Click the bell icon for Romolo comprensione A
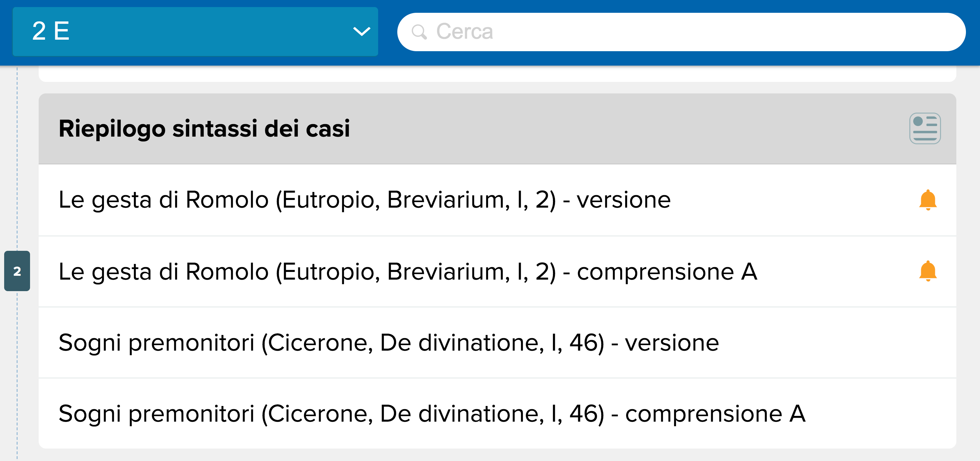This screenshot has width=980, height=461. (928, 271)
